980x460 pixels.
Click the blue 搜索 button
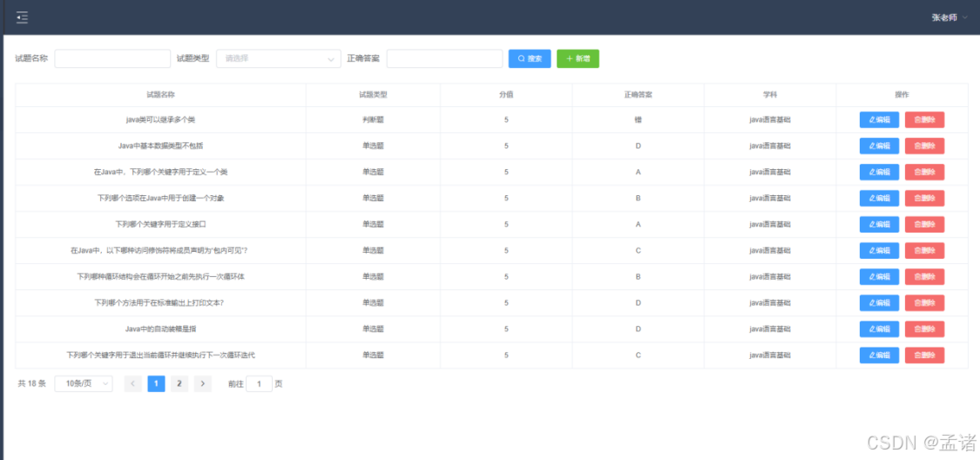[x=530, y=58]
